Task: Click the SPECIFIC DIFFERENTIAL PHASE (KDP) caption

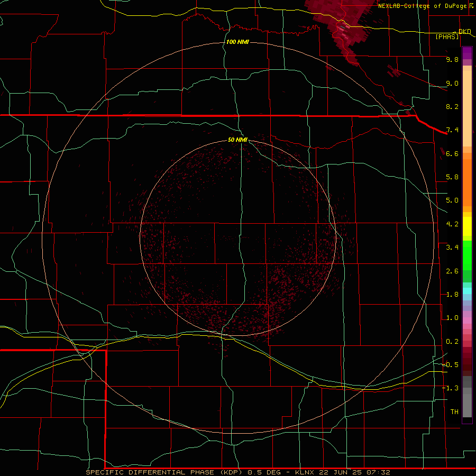Action: coord(164,472)
